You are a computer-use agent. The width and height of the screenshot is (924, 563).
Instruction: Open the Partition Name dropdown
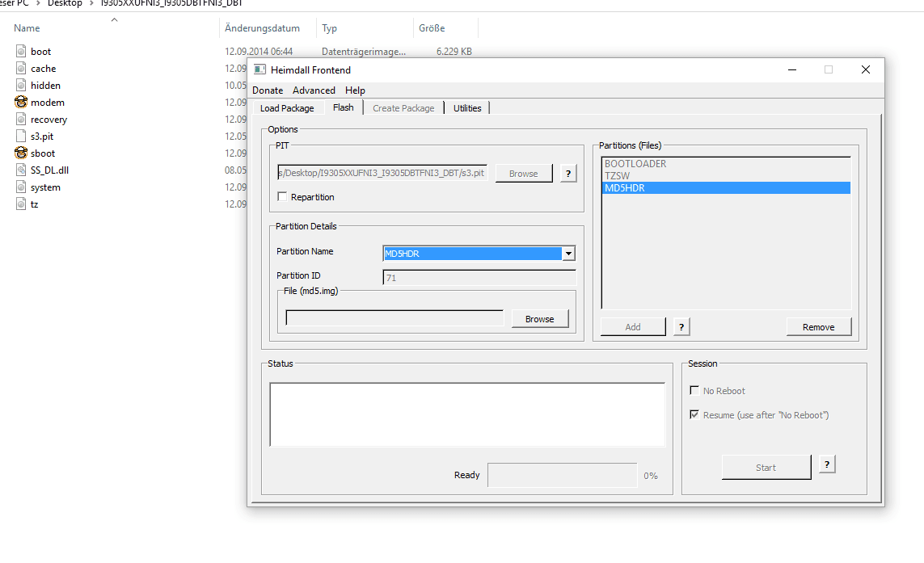568,254
